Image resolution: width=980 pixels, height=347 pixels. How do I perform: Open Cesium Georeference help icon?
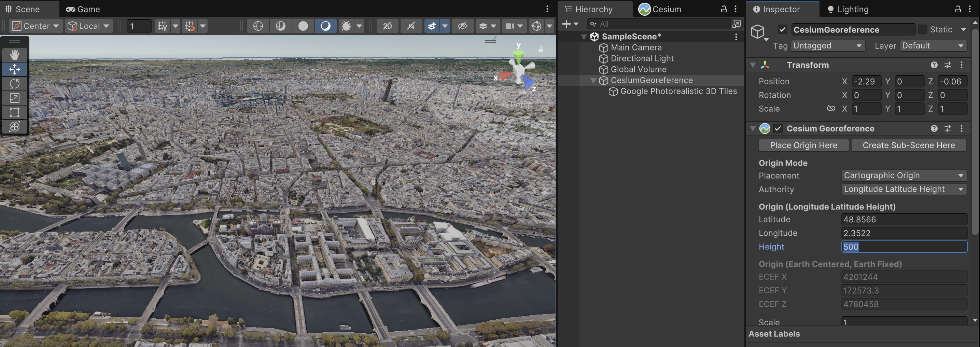(934, 129)
